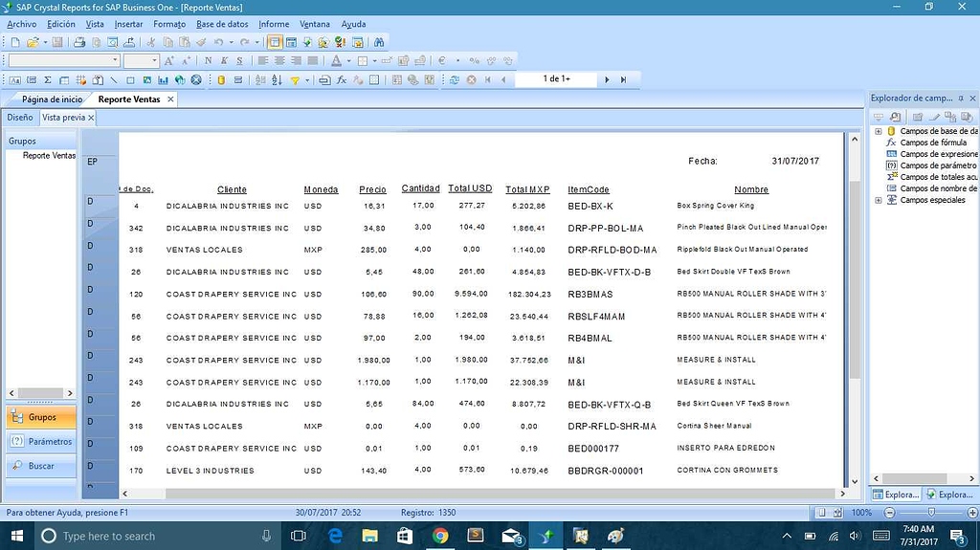Click the Insert Text Object icon

click(x=15, y=80)
